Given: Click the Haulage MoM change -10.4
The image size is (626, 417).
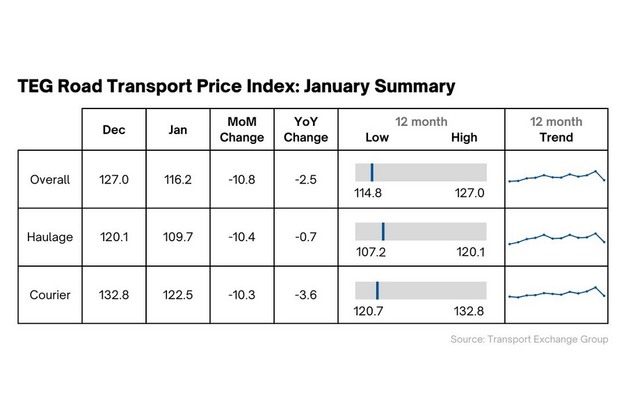Looking at the screenshot, I should click(x=240, y=238).
